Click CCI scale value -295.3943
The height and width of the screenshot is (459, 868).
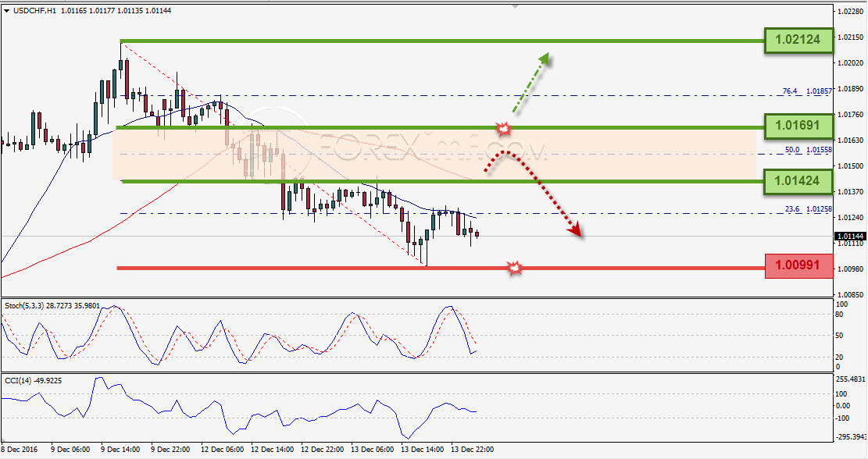(x=851, y=438)
